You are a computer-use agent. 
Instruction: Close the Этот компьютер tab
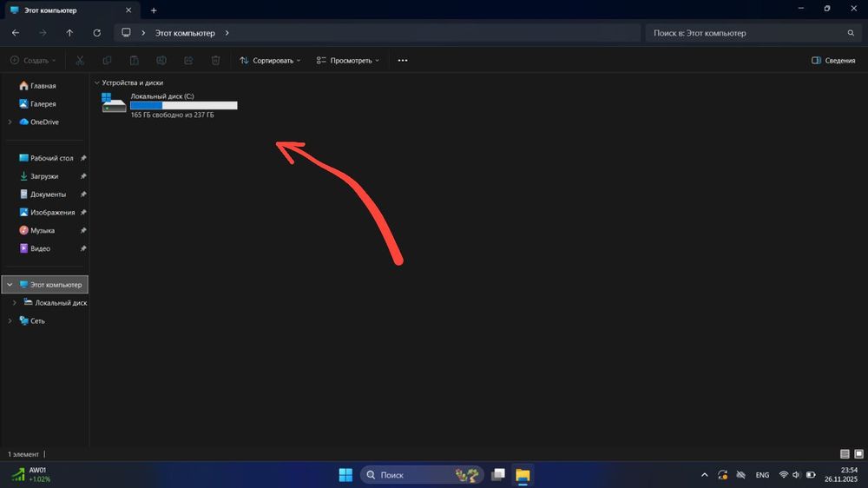click(128, 10)
